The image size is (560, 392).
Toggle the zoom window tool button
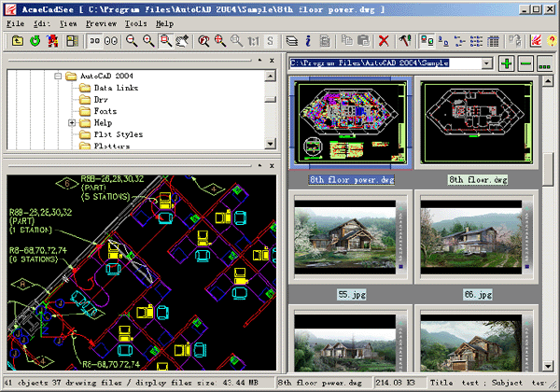pos(165,41)
